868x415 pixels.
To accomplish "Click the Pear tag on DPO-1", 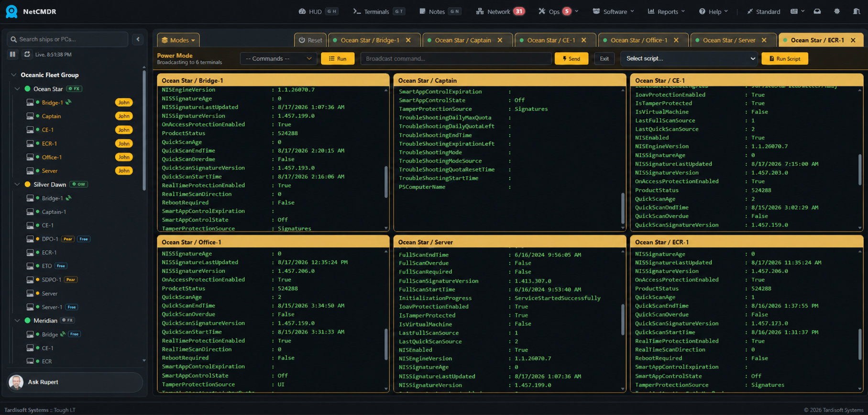I will (68, 239).
